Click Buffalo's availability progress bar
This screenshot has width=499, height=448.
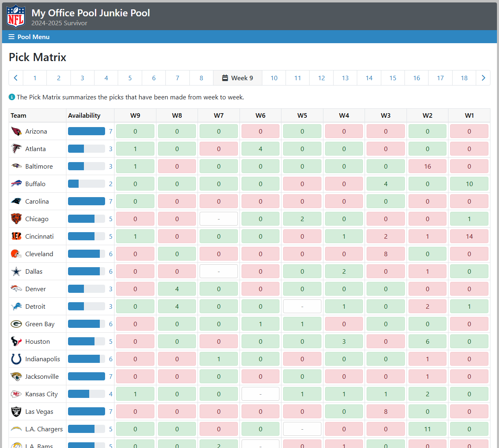click(x=86, y=184)
